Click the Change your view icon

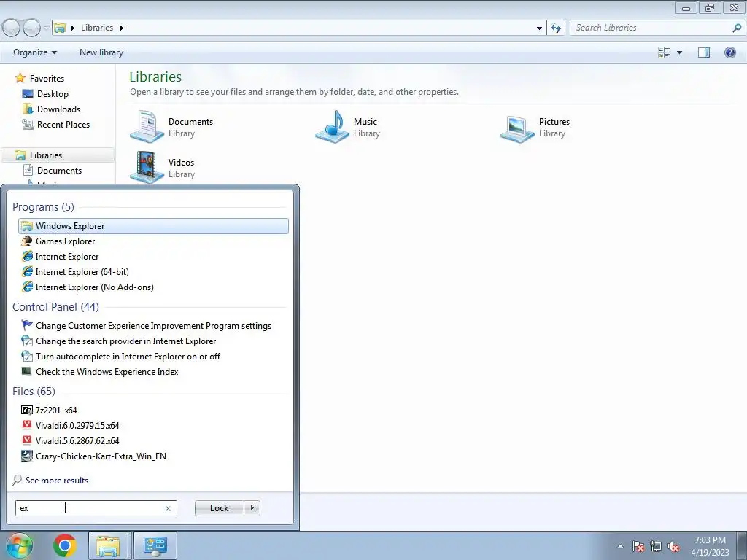[x=664, y=52]
